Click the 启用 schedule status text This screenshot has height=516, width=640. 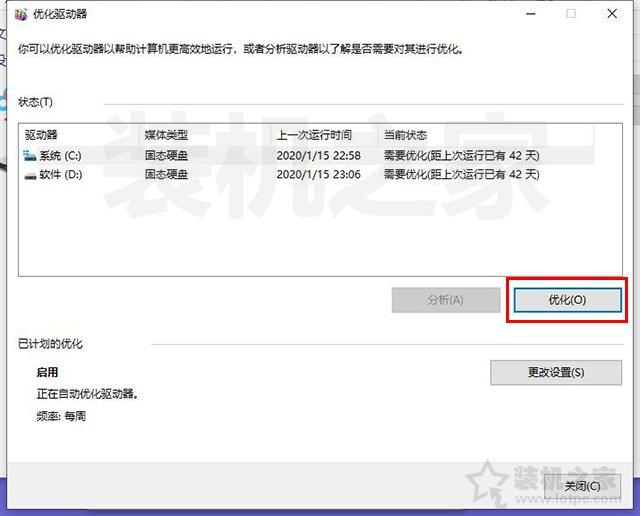pos(47,372)
